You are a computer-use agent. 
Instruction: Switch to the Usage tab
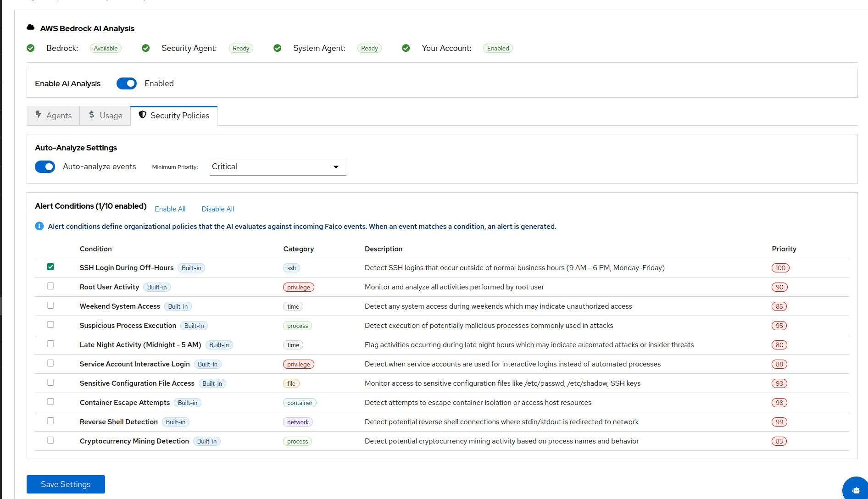click(105, 116)
